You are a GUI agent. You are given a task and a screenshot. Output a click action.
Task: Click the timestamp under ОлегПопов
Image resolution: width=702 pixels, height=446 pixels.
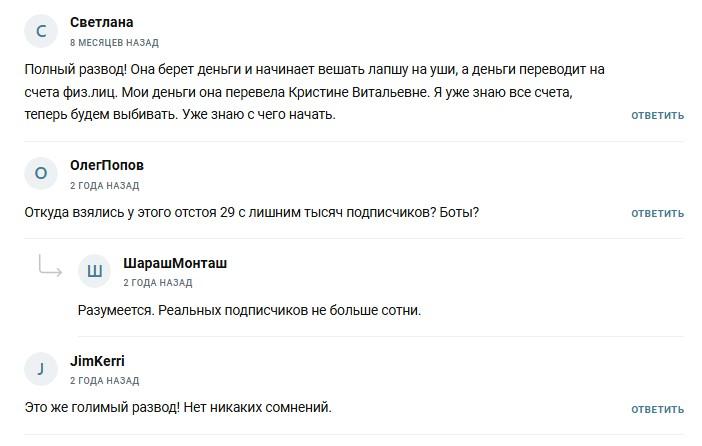point(104,186)
